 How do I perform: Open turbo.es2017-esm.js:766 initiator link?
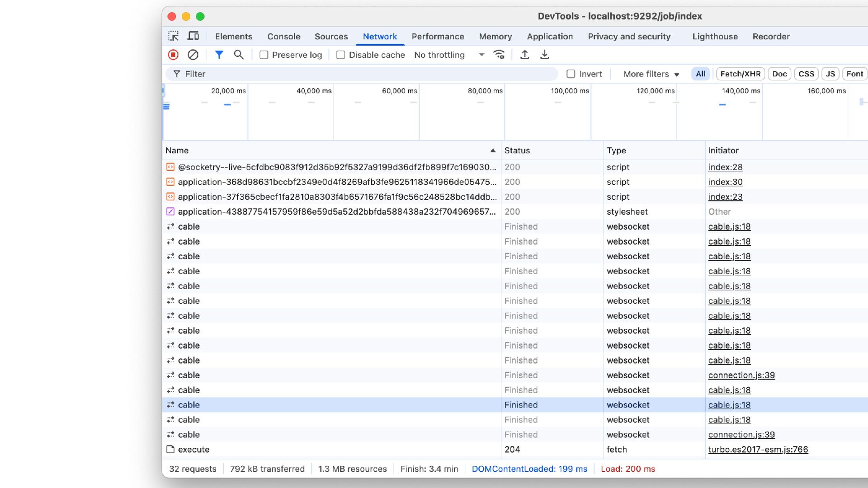758,450
